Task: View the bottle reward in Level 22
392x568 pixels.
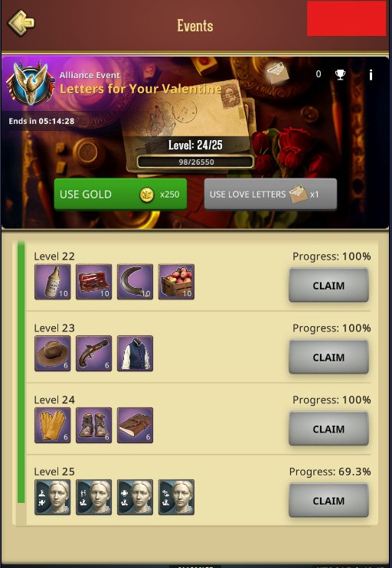Action: pyautogui.click(x=53, y=282)
